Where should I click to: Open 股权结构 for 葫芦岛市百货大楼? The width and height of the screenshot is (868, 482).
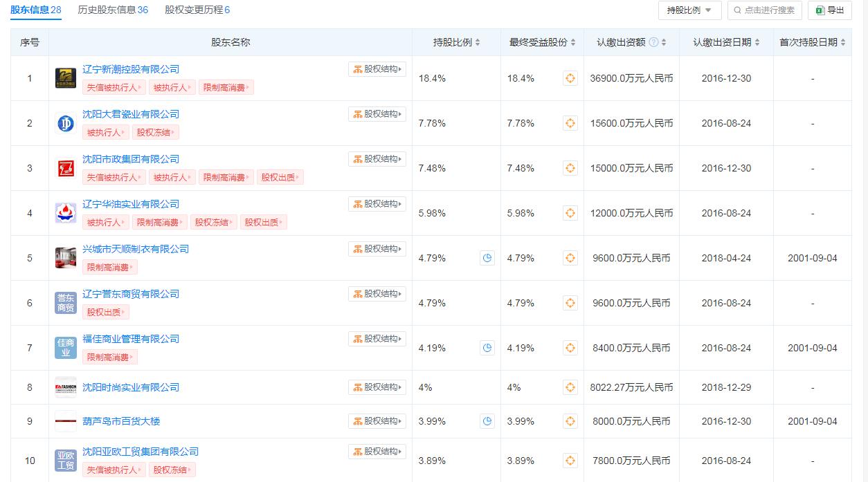click(x=377, y=420)
